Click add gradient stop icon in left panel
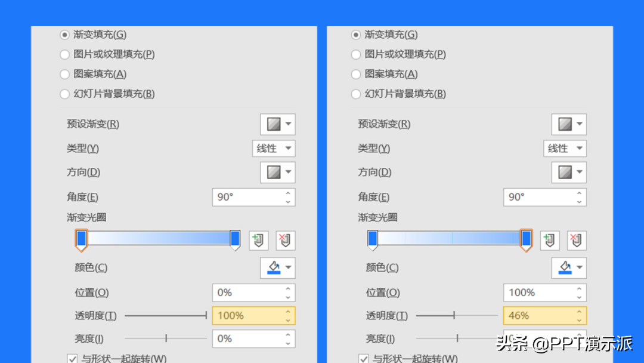644x363 pixels. pyautogui.click(x=258, y=240)
